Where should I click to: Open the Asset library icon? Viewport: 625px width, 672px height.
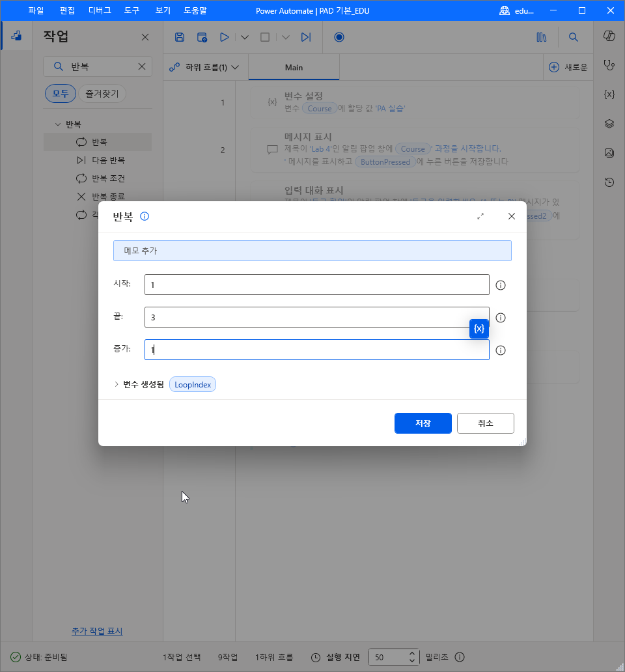[x=542, y=37]
